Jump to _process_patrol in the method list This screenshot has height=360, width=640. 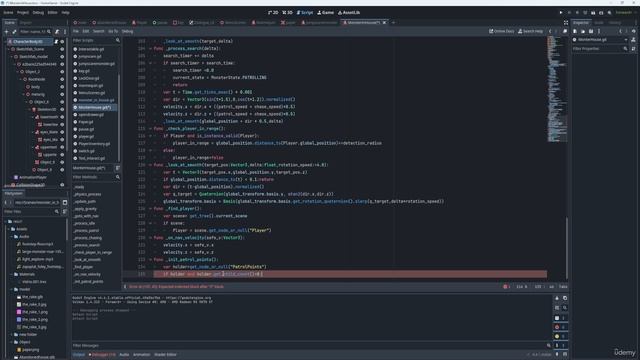[87, 231]
